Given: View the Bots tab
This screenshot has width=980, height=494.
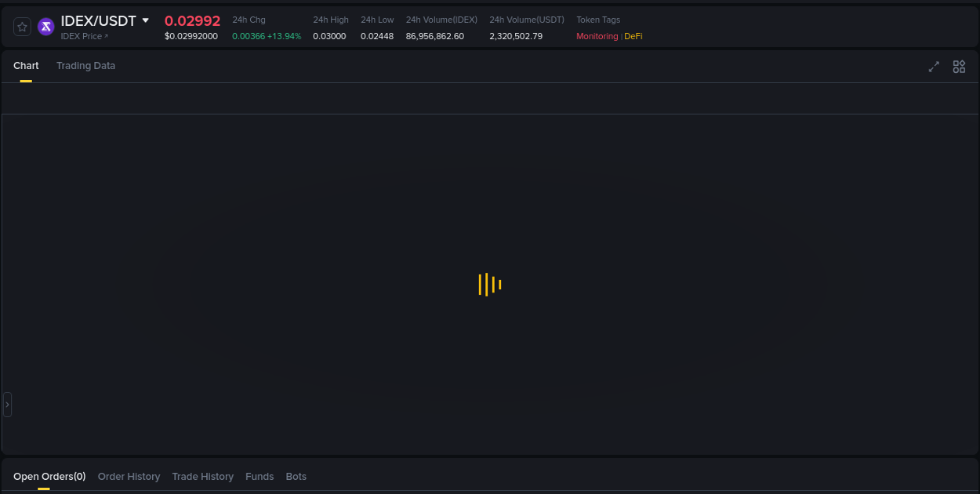Looking at the screenshot, I should click(296, 476).
